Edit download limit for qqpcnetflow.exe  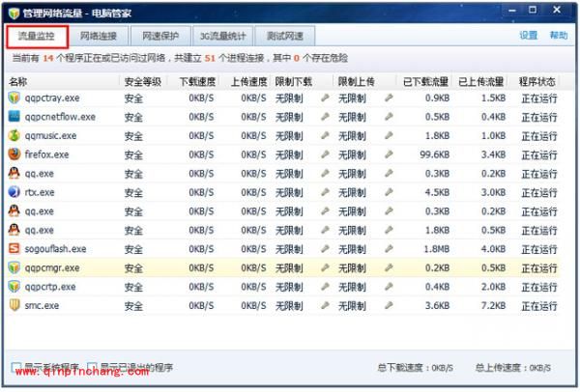[325, 117]
